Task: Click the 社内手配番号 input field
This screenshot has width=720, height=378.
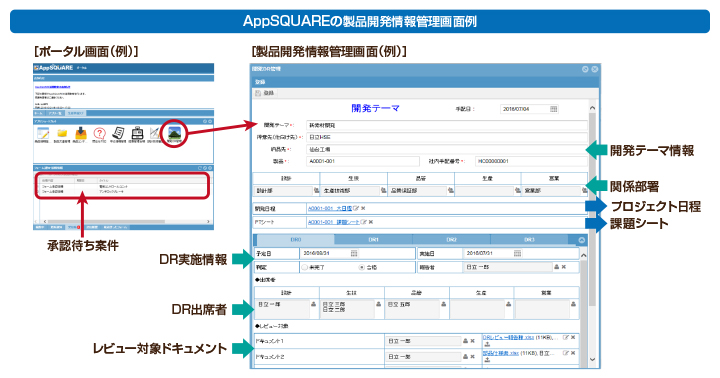Action: 531,161
